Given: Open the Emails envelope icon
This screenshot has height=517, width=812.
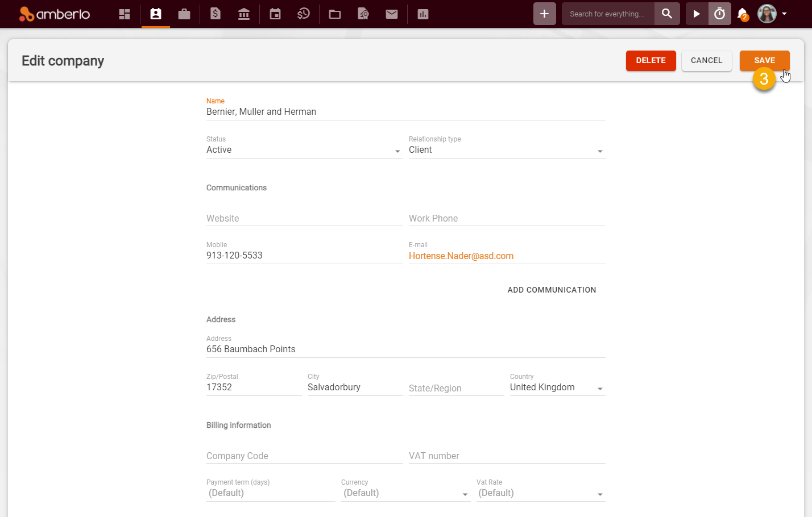Looking at the screenshot, I should click(392, 14).
